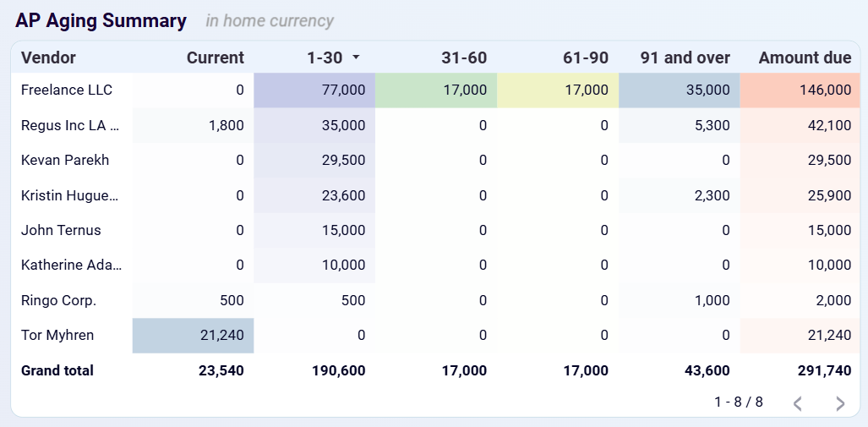Click Freelance LLC's 35,000 in 91 and over
868x427 pixels.
click(680, 90)
